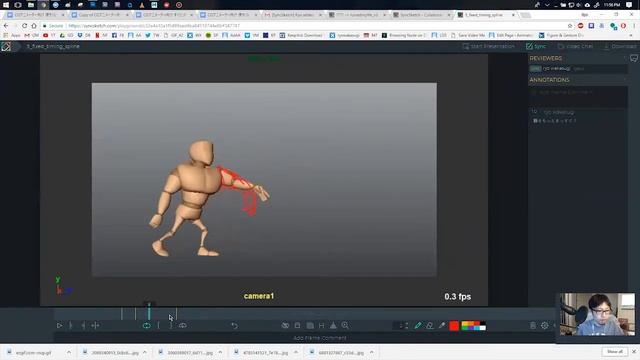Image resolution: width=640 pixels, height=360 pixels.
Task: Open the multicolor palette swatches
Action: [x=473, y=325]
